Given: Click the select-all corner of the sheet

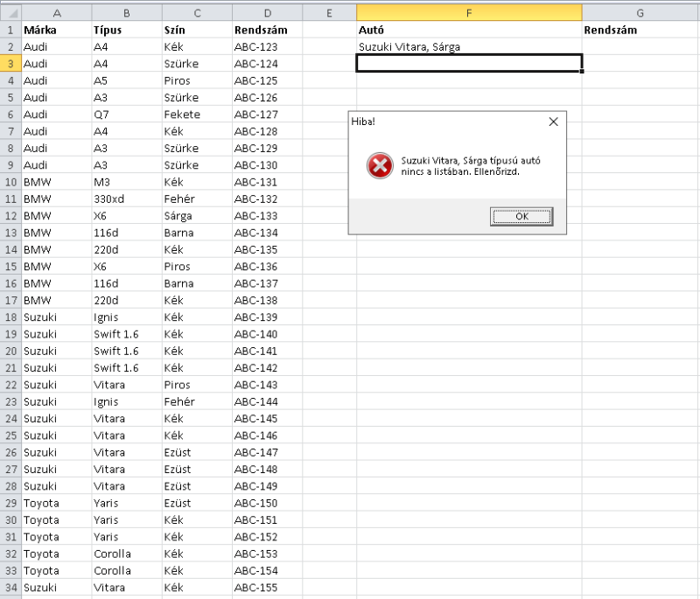Looking at the screenshot, I should (10, 13).
